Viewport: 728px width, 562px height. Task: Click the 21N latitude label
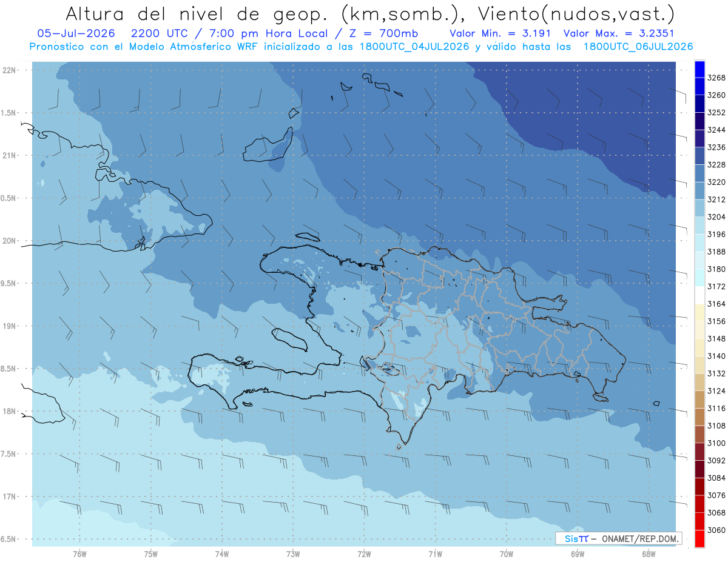click(x=10, y=156)
